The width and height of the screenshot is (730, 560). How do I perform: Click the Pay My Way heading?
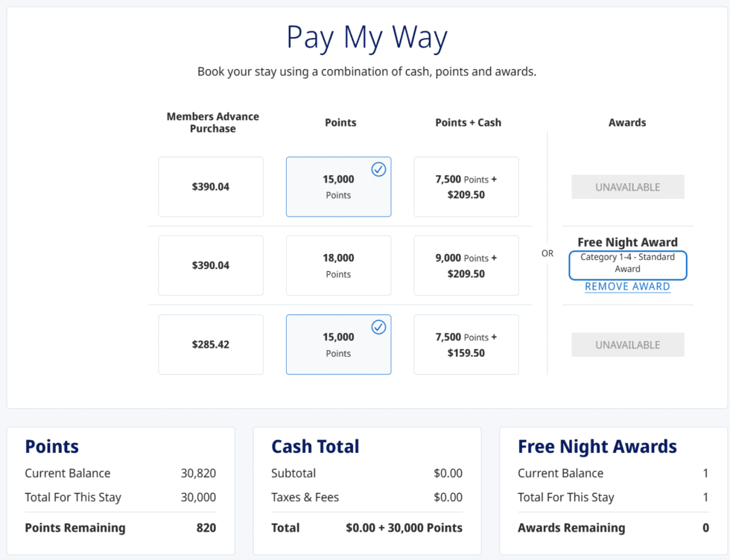(x=366, y=37)
